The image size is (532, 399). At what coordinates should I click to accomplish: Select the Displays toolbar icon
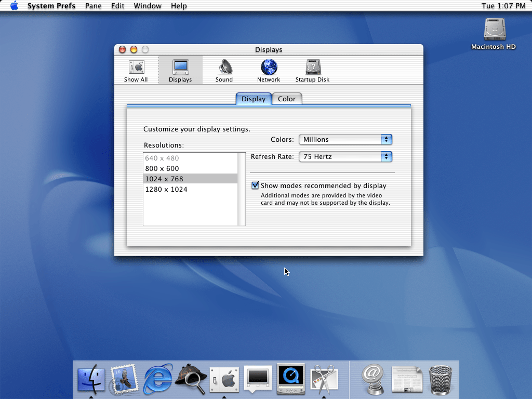180,71
